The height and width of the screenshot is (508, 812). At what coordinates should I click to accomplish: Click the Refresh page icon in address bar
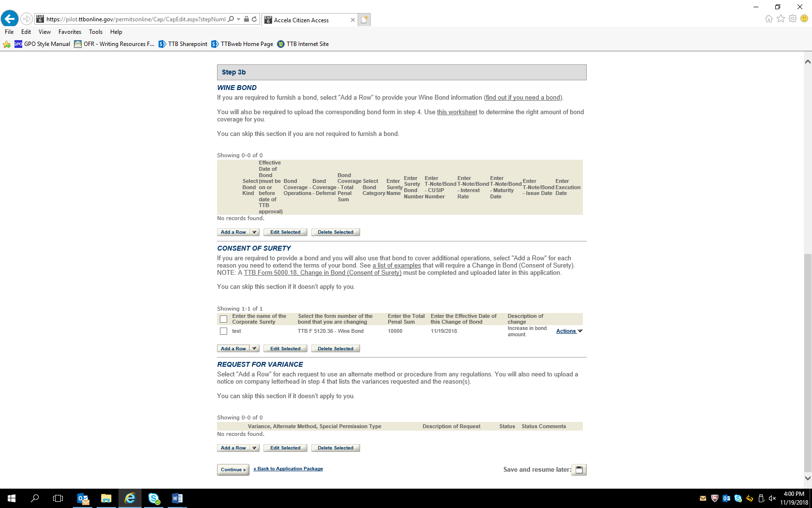click(x=254, y=19)
